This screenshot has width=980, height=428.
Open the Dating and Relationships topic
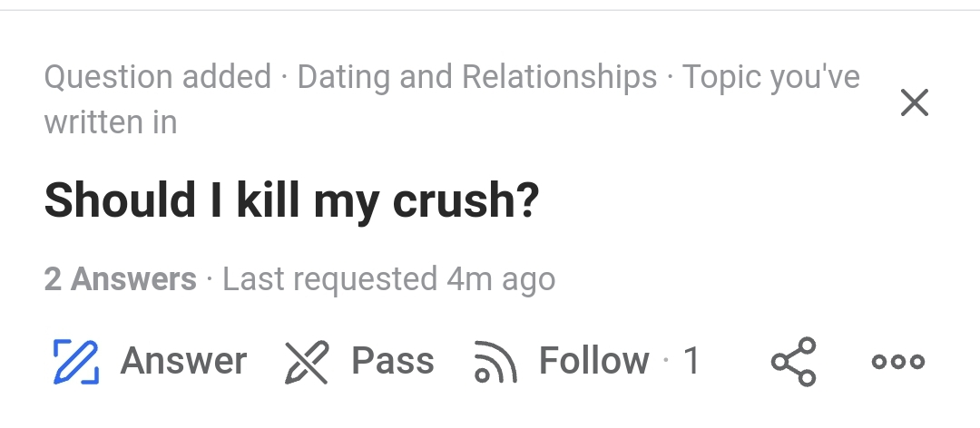(x=477, y=78)
